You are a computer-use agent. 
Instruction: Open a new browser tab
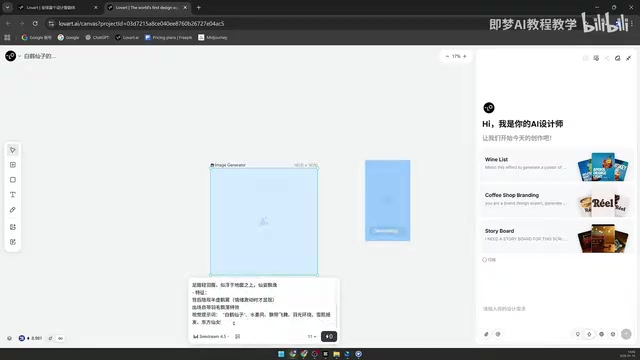(x=199, y=7)
